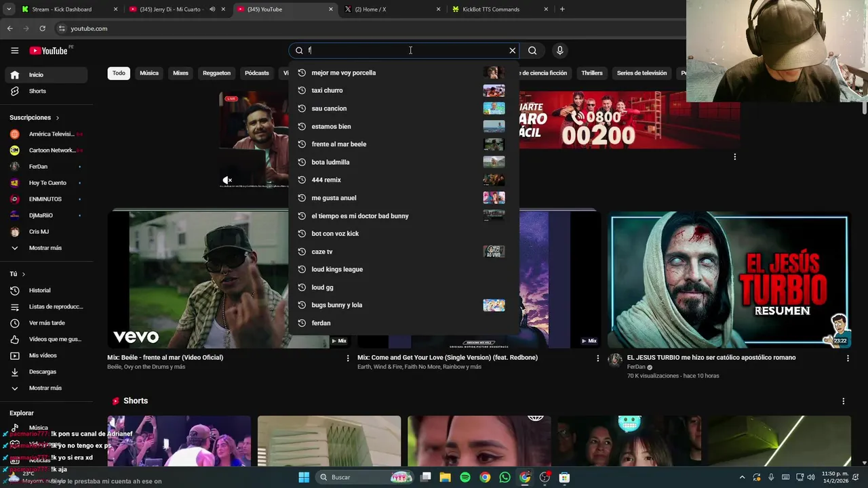Click the YouTube logo
The height and width of the screenshot is (488, 868).
(x=48, y=51)
